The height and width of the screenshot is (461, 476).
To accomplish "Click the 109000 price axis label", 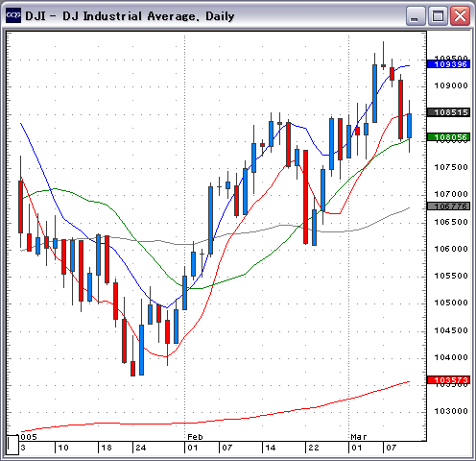I will [451, 85].
